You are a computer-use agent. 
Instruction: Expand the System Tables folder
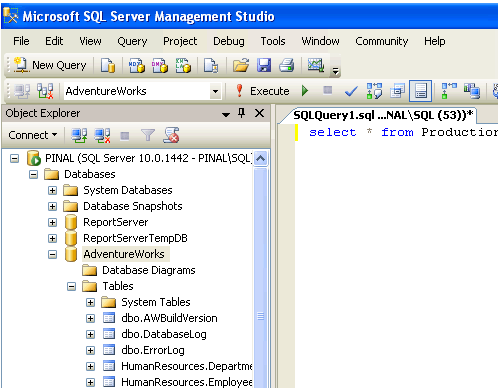pos(90,302)
